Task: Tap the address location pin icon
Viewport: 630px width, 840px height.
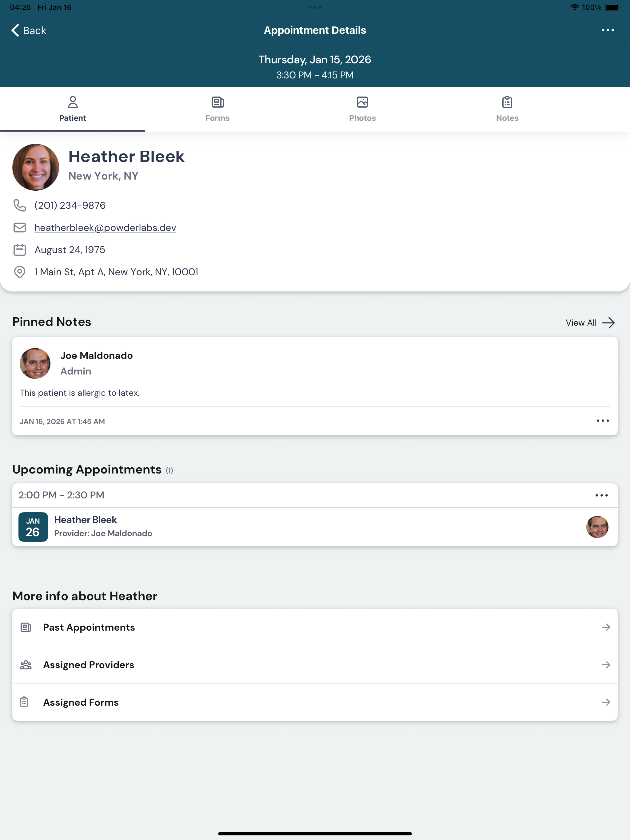Action: tap(20, 272)
